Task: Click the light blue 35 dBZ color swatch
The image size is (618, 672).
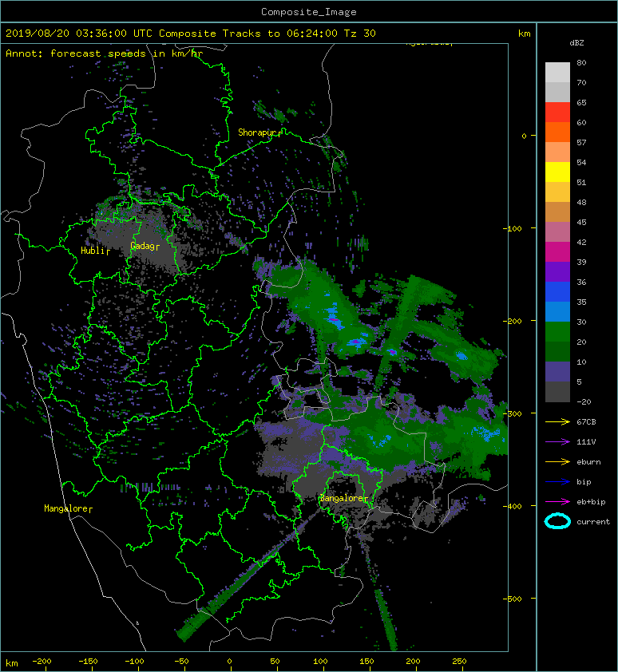Action: 557,311
